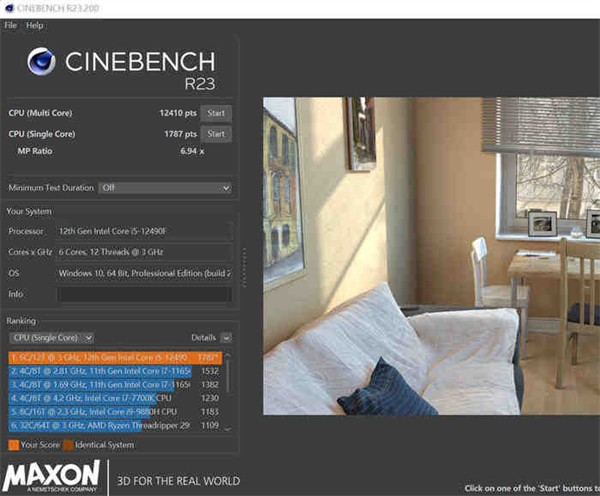
Task: Expand the ranking Details dropdown arrow
Action: tap(227, 338)
